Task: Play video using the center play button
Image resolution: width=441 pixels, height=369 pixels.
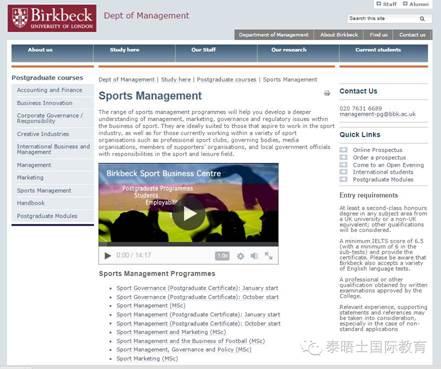Action: [189, 214]
